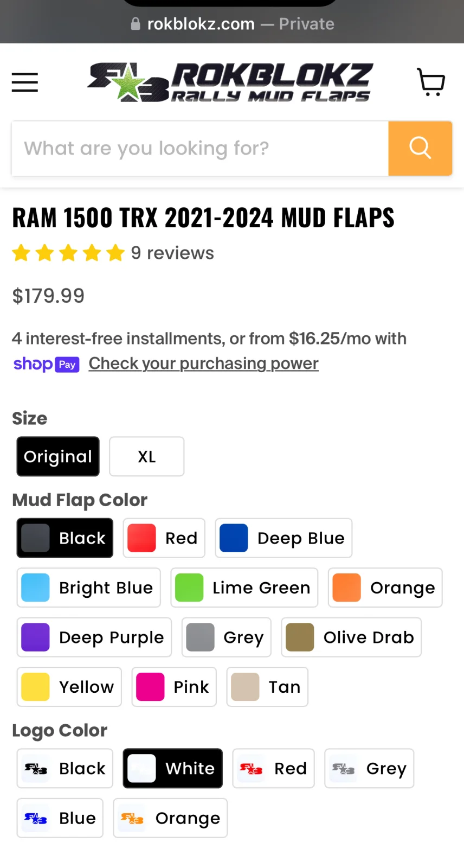Image resolution: width=464 pixels, height=868 pixels.
Task: Open the 9 reviews link
Action: tap(172, 253)
